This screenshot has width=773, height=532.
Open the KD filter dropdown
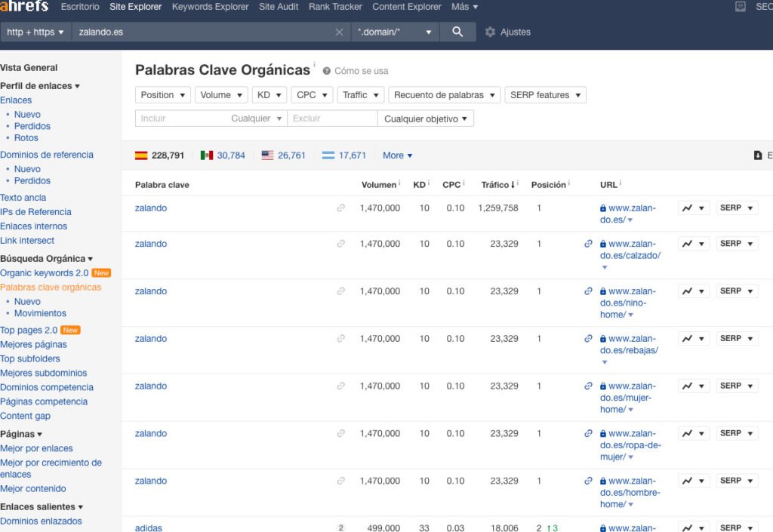pos(269,95)
